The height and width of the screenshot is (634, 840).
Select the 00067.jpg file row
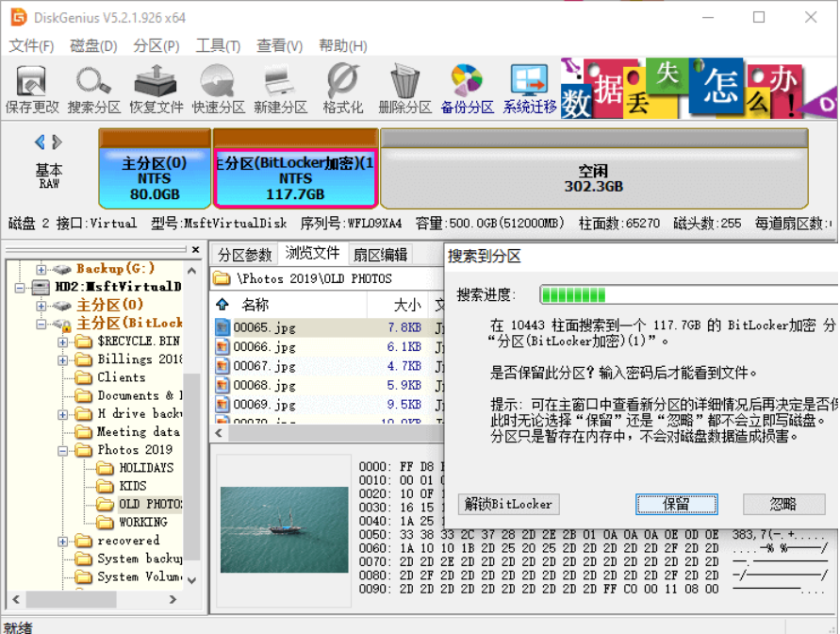click(x=327, y=366)
